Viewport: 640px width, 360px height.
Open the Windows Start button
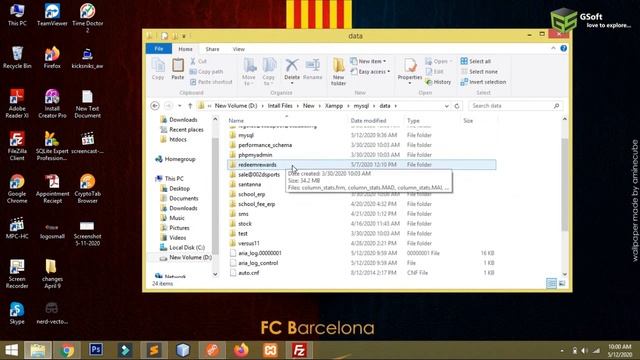click(x=11, y=350)
